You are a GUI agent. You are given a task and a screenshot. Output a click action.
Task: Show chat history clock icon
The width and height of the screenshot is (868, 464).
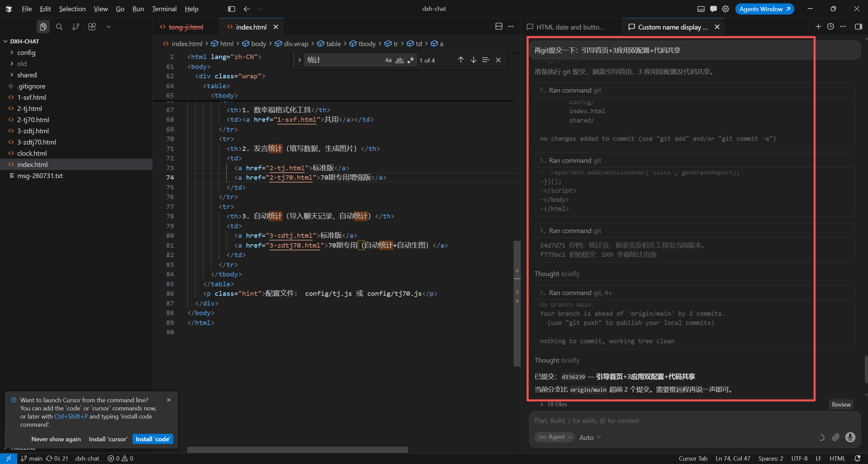[830, 26]
